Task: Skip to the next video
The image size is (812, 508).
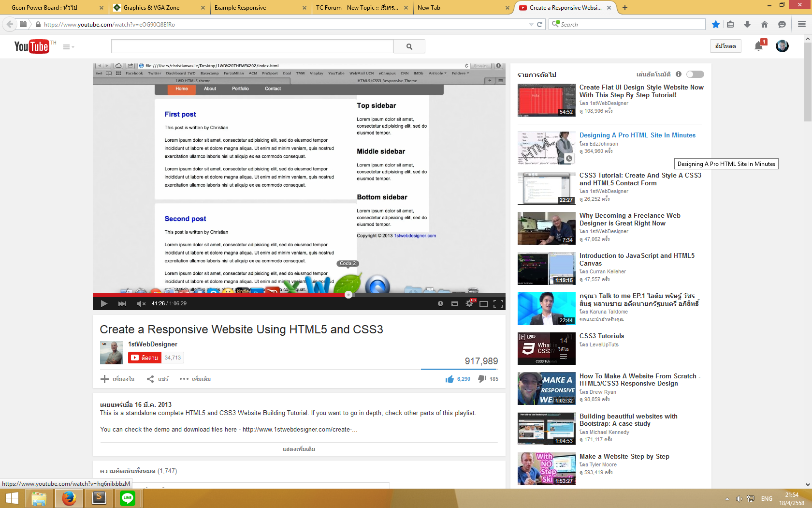Action: click(x=122, y=303)
